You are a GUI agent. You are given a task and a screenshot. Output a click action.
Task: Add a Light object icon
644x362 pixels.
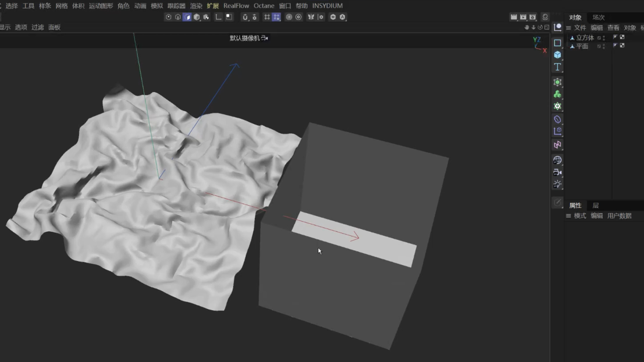pyautogui.click(x=557, y=184)
